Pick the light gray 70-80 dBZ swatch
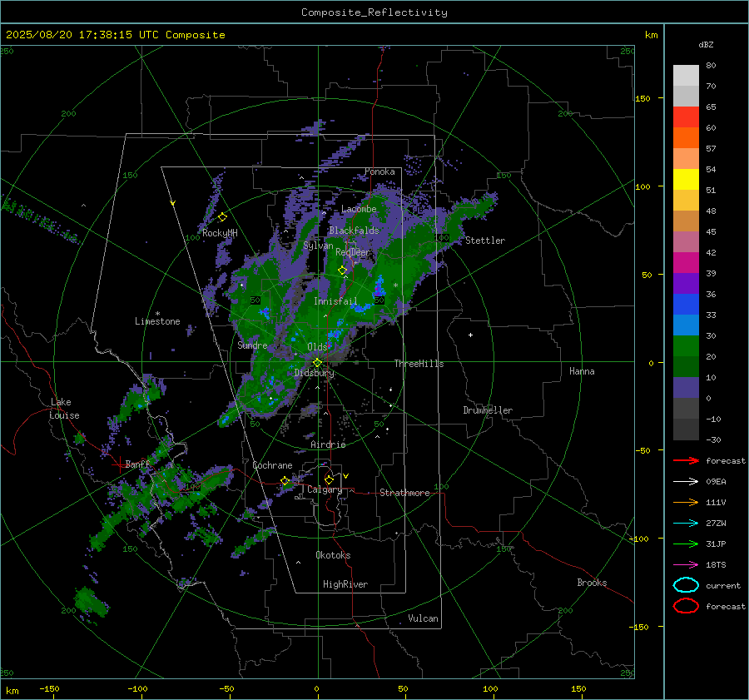 [686, 75]
